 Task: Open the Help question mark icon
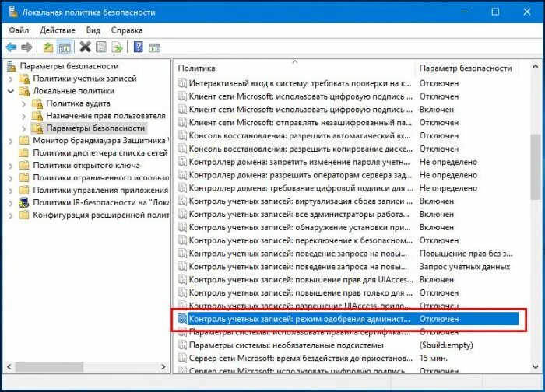coord(139,47)
